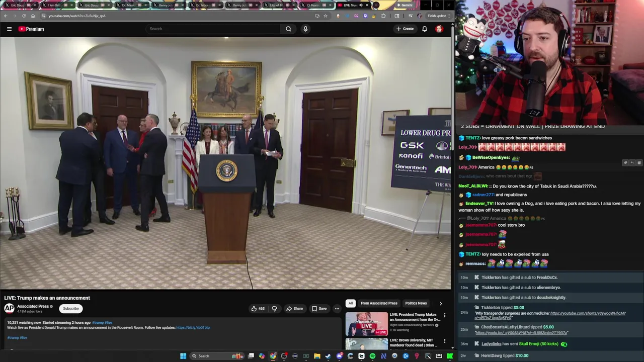The width and height of the screenshot is (644, 362).
Task: Click #live hashtag after 'Started streaming 2 hours ago'
Action: pos(108,323)
